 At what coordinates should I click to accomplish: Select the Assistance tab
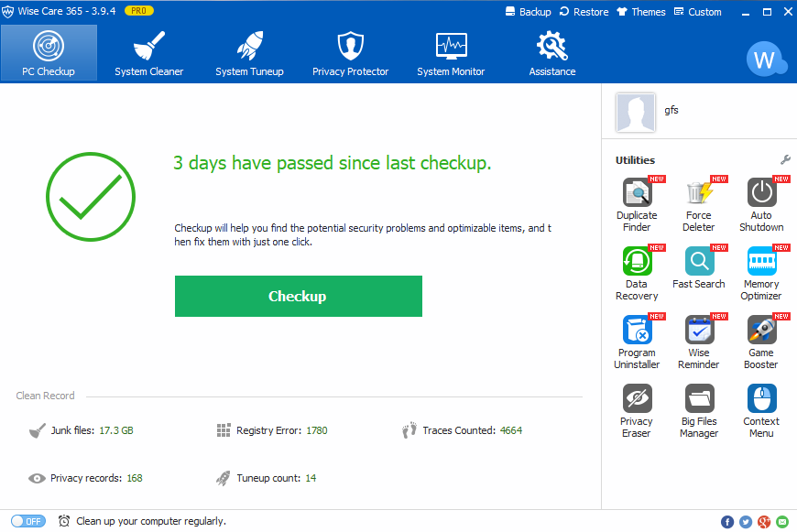(552, 53)
